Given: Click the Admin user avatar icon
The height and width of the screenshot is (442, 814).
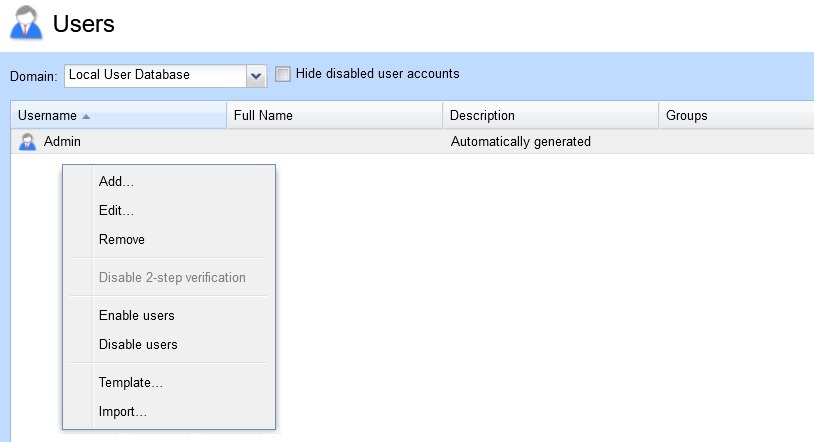Looking at the screenshot, I should click(28, 142).
